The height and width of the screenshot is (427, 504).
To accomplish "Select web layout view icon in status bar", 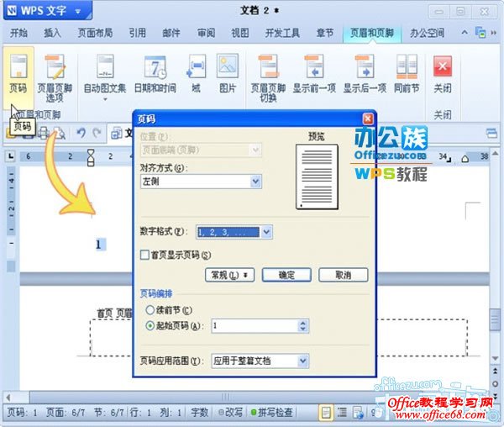I will tap(358, 412).
